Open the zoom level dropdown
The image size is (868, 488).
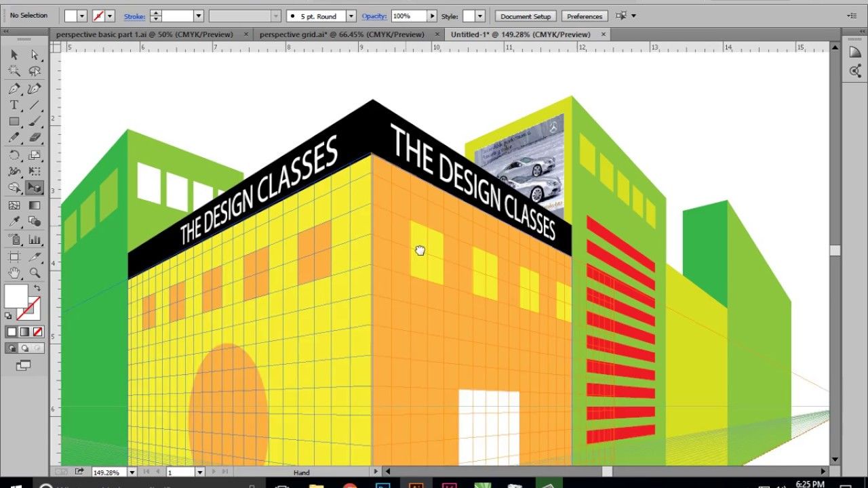[x=132, y=472]
